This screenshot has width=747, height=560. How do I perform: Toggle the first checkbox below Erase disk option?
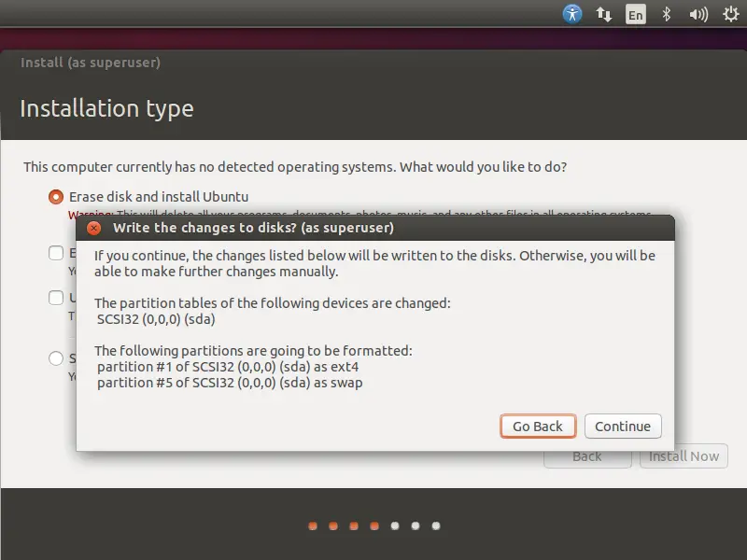pos(56,253)
